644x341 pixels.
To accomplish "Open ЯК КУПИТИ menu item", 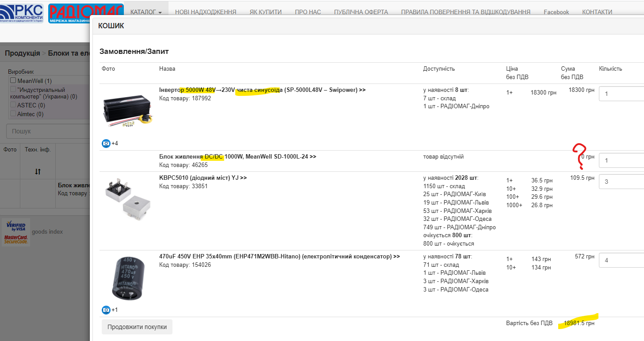I will pyautogui.click(x=265, y=12).
